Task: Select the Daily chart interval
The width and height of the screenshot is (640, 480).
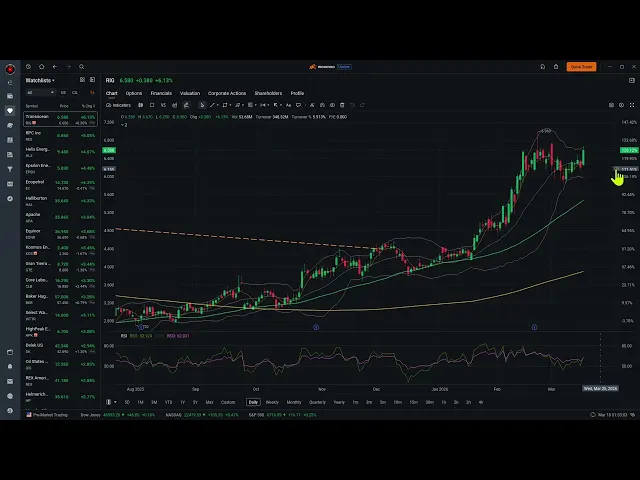Action: tap(253, 402)
